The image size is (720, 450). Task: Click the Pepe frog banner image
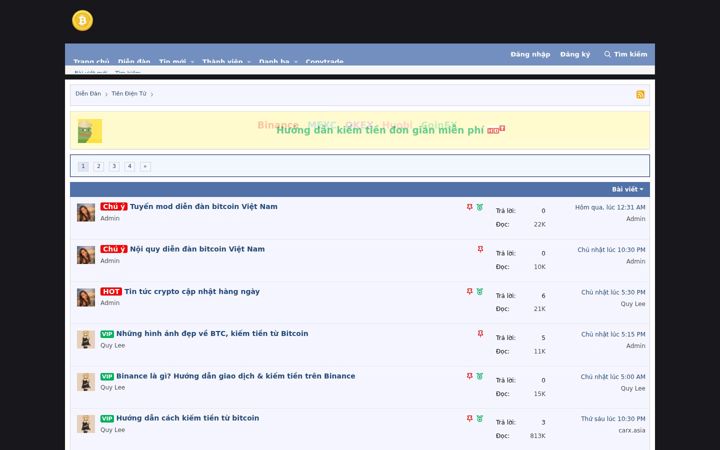point(90,131)
